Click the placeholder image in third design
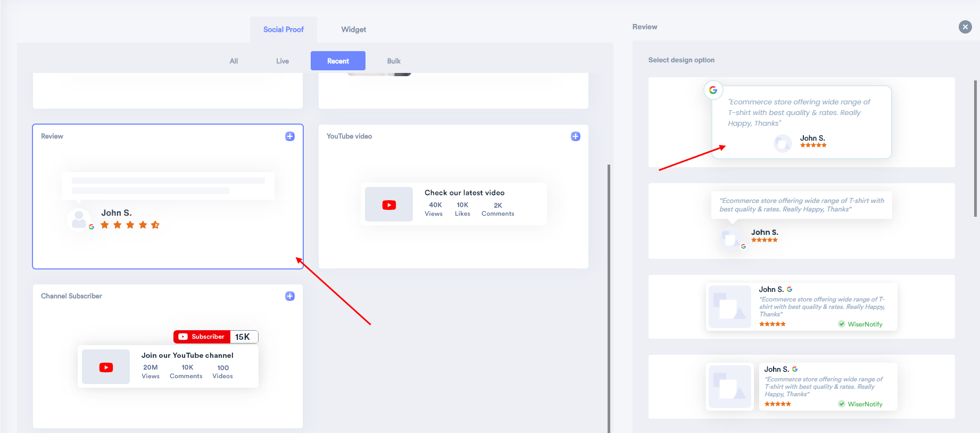 [729, 307]
